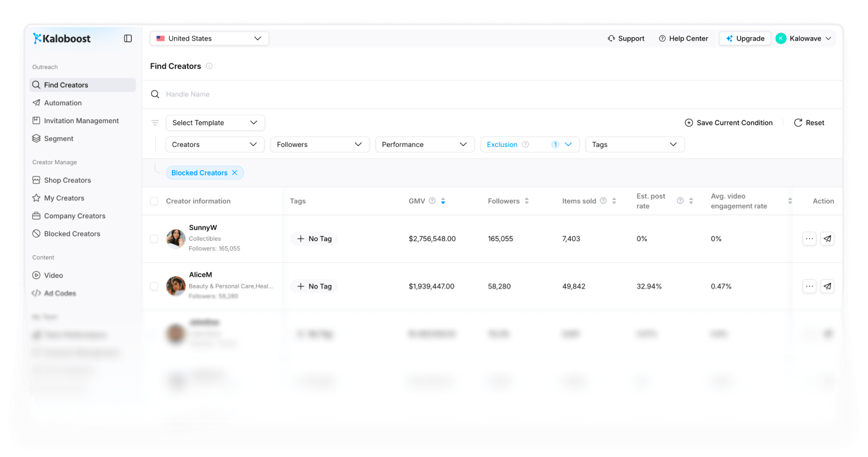Open more actions for AliceM
Viewport: 868px width, 457px height.
click(x=810, y=286)
